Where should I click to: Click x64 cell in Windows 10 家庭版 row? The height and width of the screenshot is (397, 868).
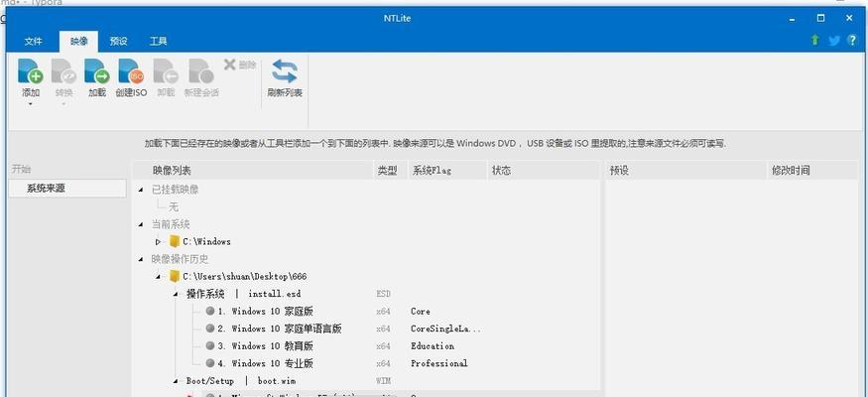(383, 312)
